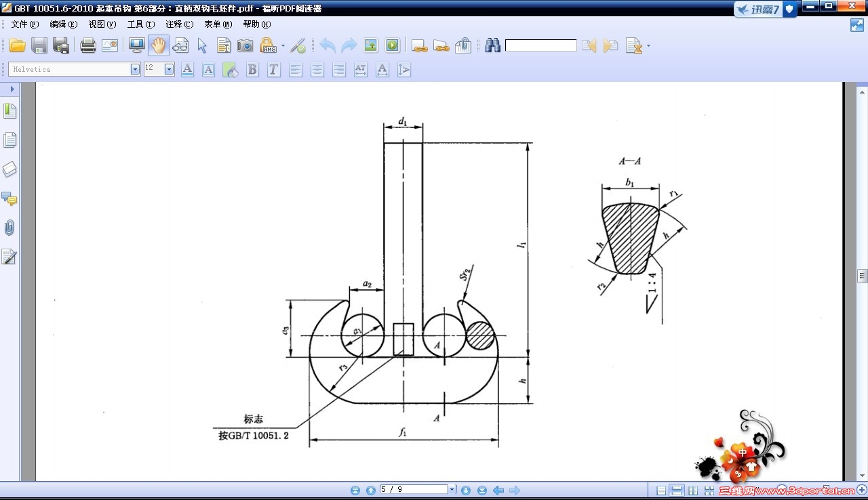Open the RMS padlock dropdown arrow

tap(283, 46)
